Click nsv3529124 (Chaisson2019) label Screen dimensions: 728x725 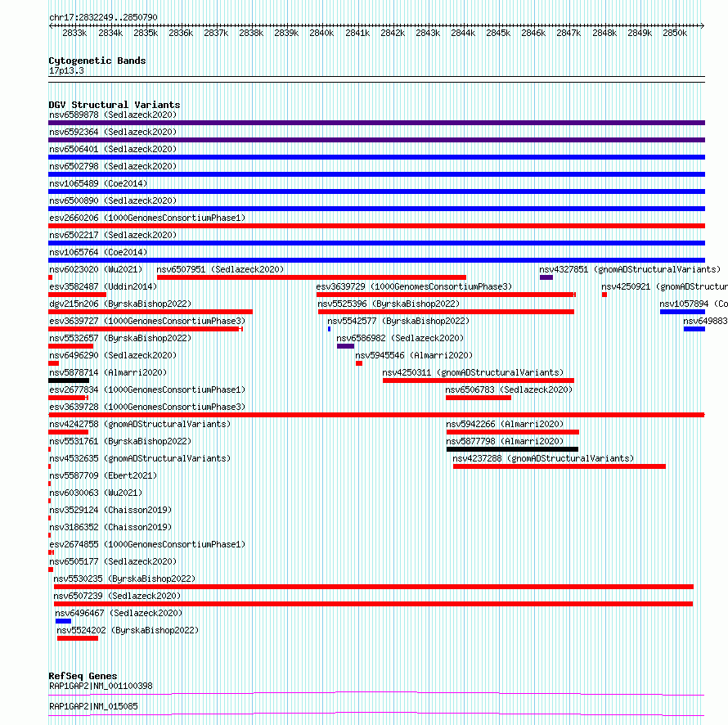[110, 510]
